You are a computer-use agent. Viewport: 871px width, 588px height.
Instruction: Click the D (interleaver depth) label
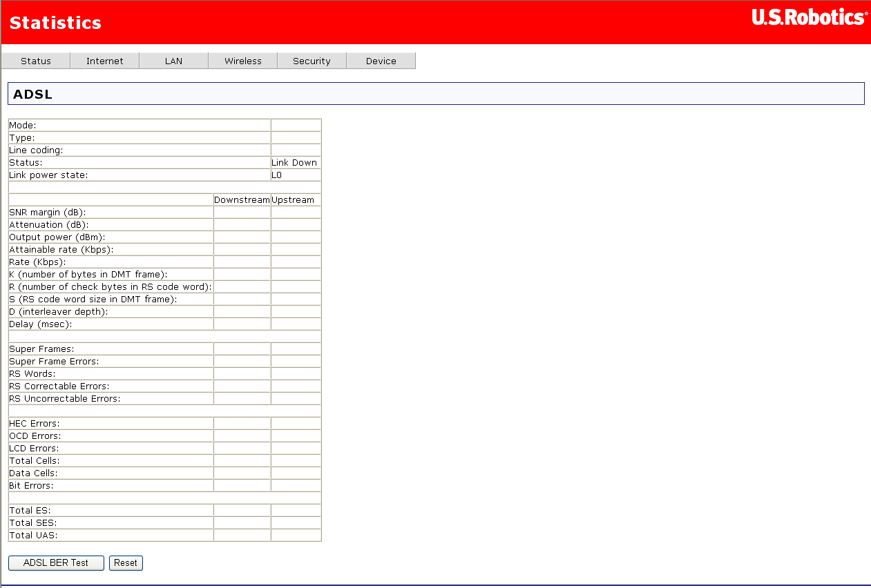(59, 312)
